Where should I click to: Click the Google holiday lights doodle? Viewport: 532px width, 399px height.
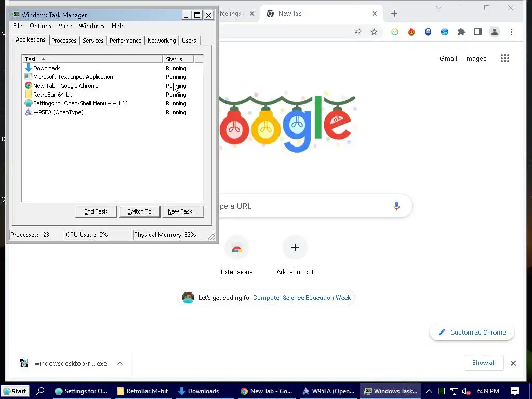tap(288, 122)
